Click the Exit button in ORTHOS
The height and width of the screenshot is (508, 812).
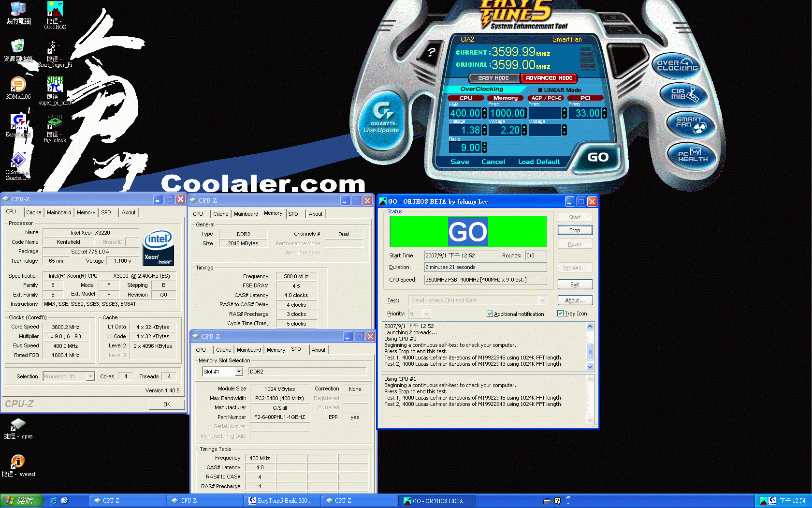coord(575,284)
